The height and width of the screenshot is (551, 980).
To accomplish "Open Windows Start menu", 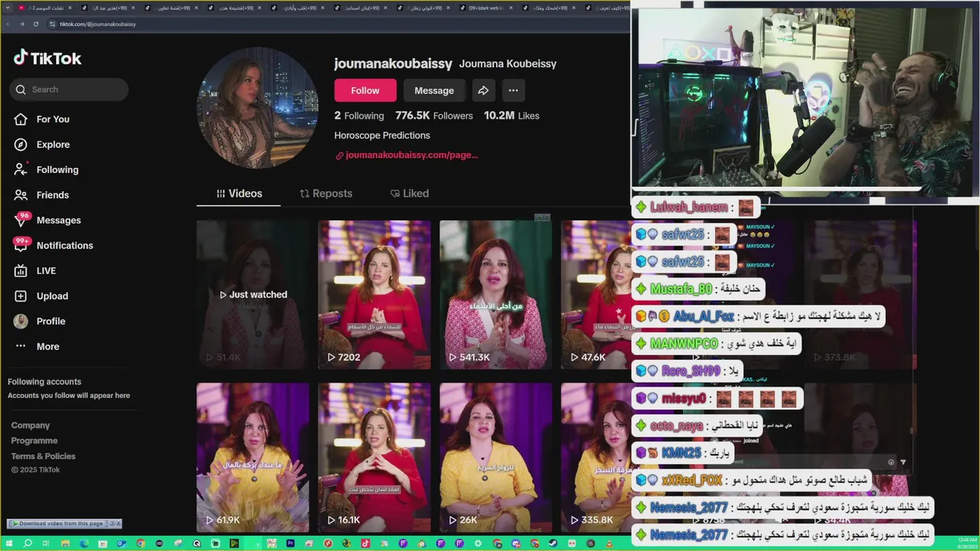I will (x=8, y=543).
